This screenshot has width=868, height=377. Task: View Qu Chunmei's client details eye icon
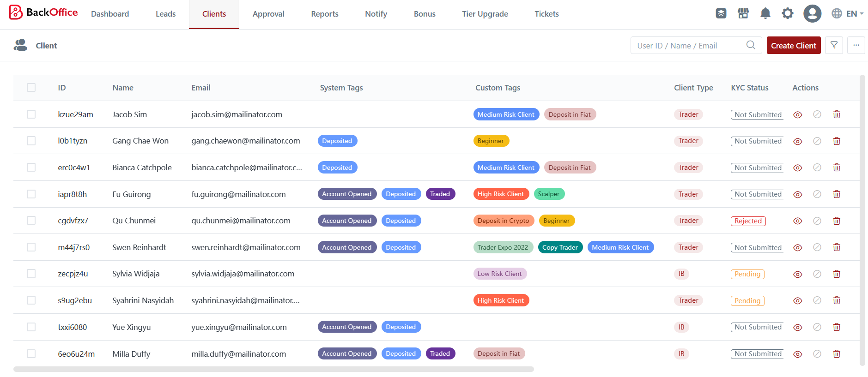(x=797, y=221)
